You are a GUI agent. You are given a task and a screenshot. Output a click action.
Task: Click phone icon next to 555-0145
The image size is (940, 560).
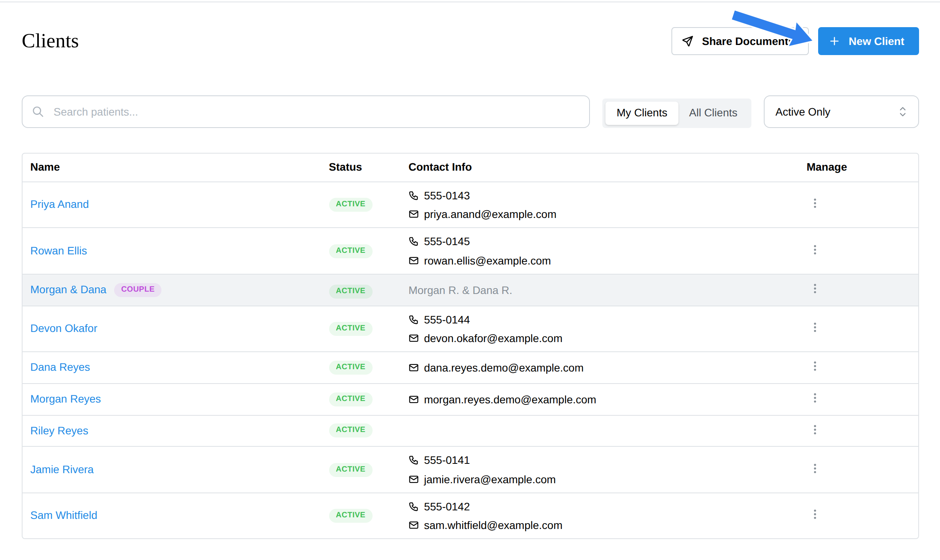413,241
